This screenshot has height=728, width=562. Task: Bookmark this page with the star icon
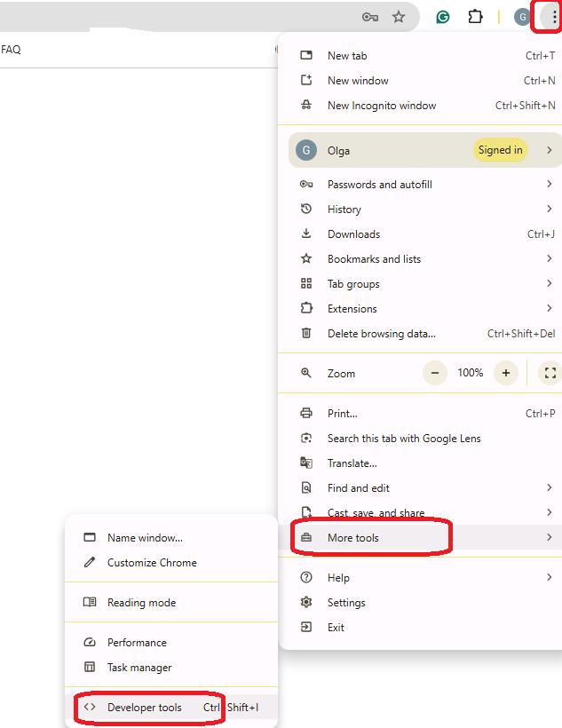coord(399,17)
